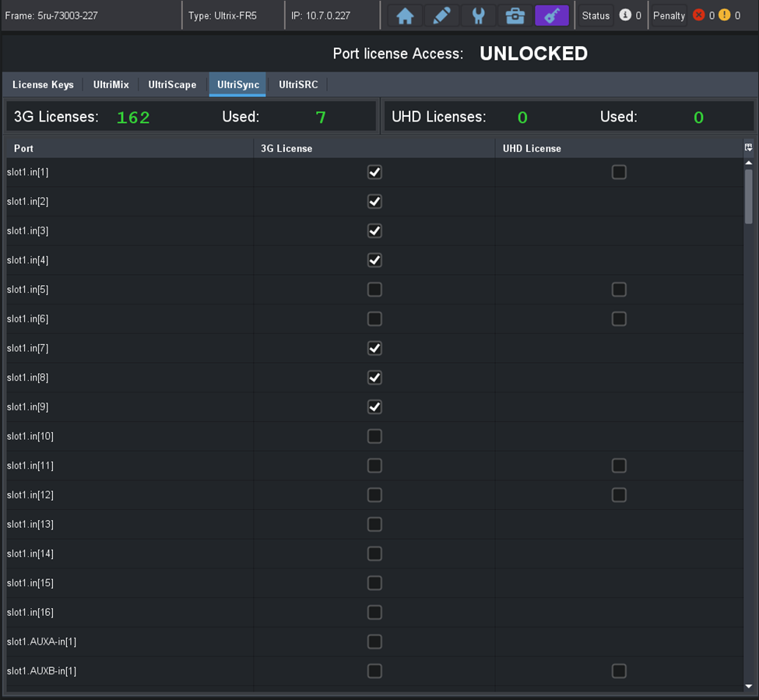
Task: Enable 3G License for slot1.in[14]
Action: [x=374, y=554]
